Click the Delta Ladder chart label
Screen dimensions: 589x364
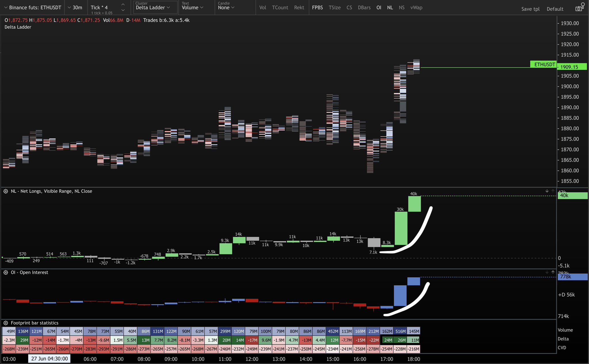[x=18, y=27]
